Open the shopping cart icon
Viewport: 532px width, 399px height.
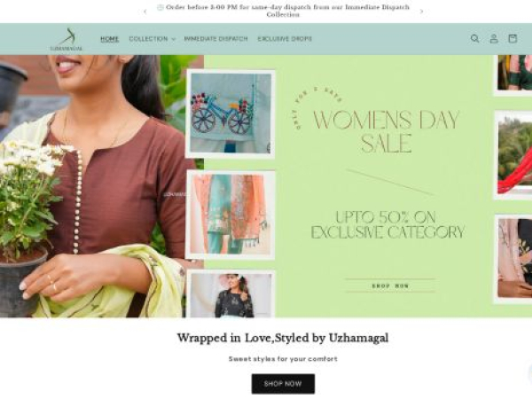[x=512, y=39]
